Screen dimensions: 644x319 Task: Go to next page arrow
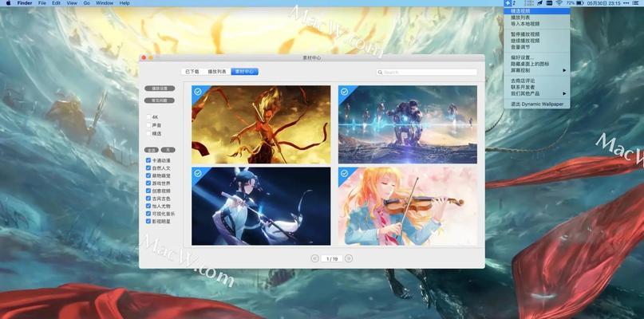(x=349, y=258)
